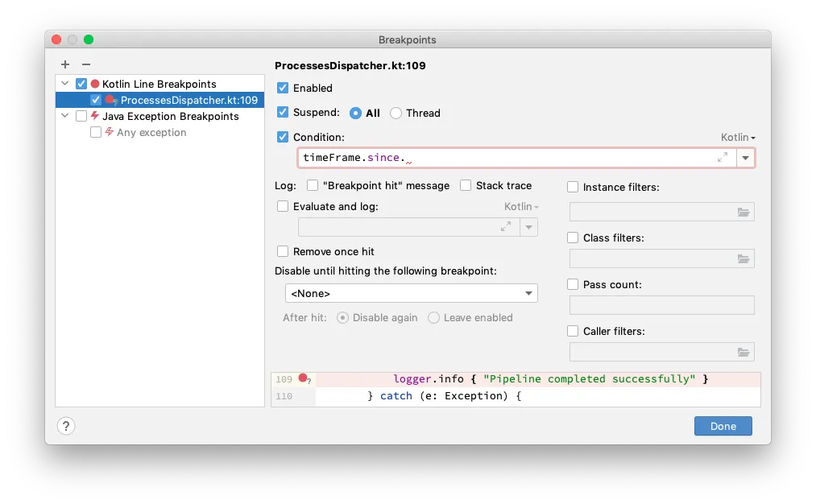Expand the Evaluate and log editor icon
This screenshot has width=816, height=504.
click(x=506, y=227)
